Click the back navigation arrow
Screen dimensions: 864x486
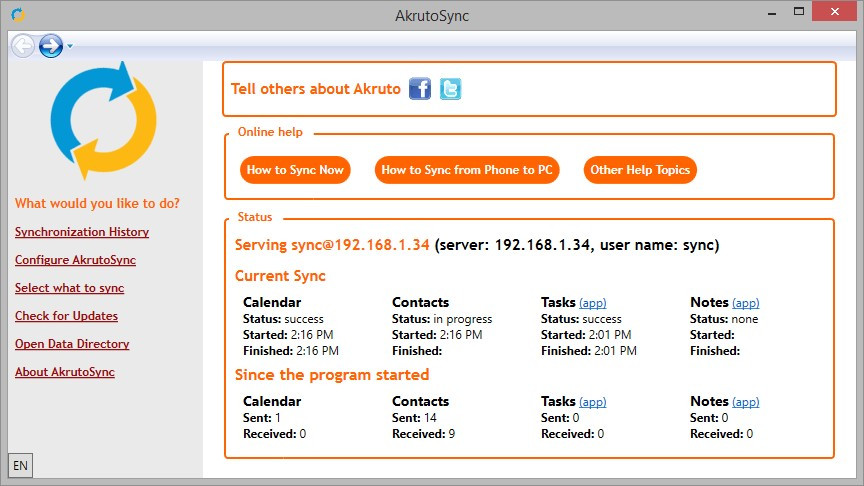pos(23,46)
